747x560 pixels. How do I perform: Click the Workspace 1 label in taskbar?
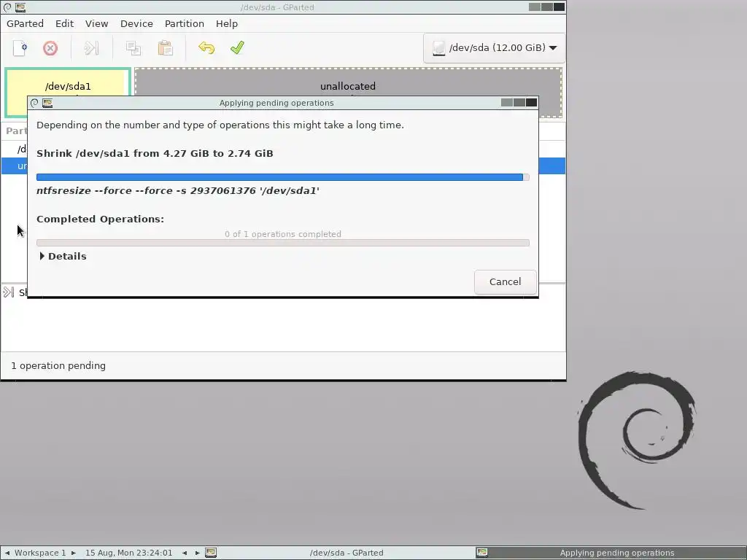pyautogui.click(x=40, y=553)
